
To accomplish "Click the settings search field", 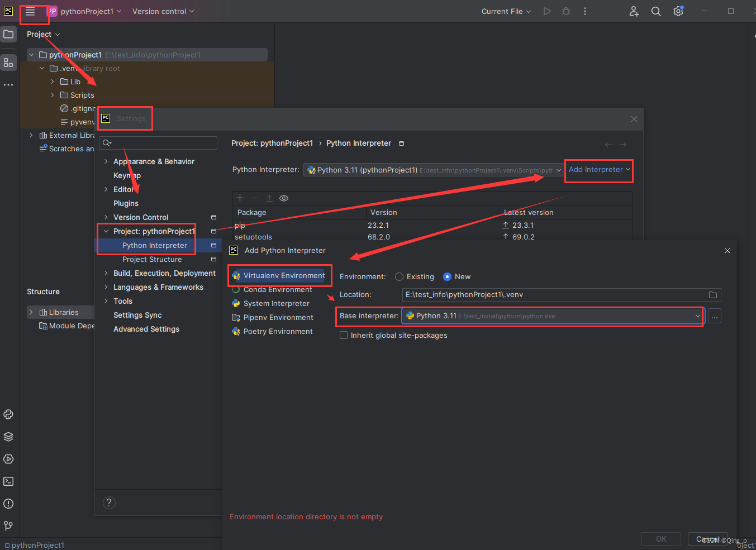I will pyautogui.click(x=158, y=143).
